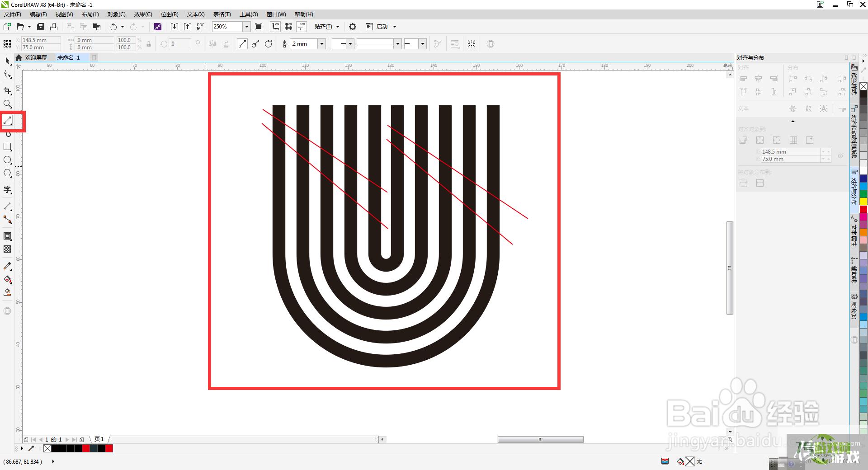
Task: Toggle Show grid button
Action: (x=288, y=27)
